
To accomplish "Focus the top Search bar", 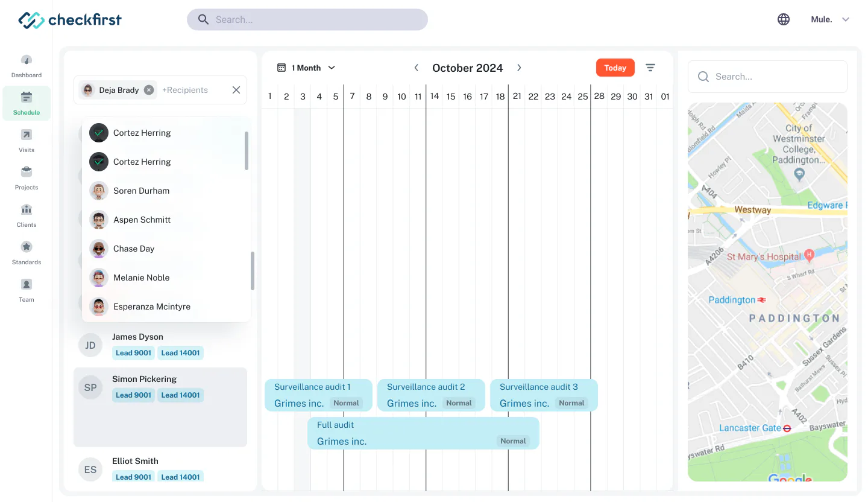I will coord(307,19).
